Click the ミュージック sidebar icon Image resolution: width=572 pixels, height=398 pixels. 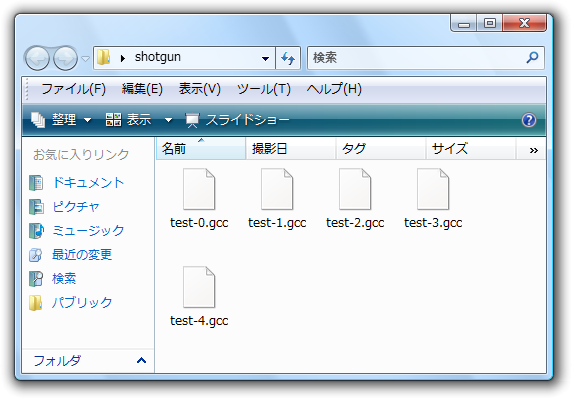point(36,231)
